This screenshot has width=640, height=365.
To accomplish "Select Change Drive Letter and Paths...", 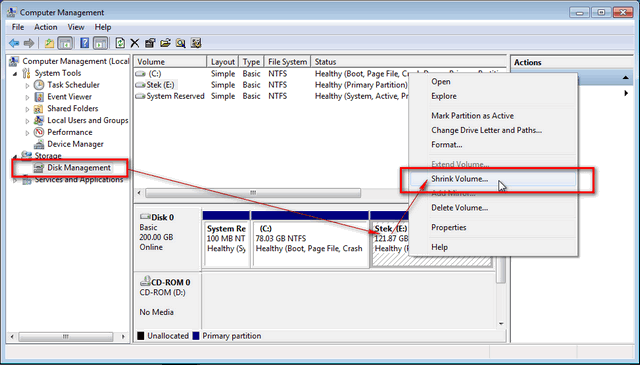I will pos(493,130).
